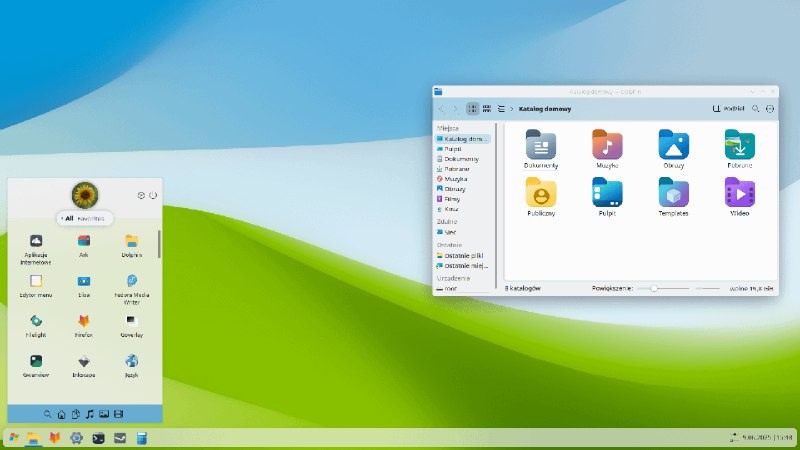Launch Gwenview image viewer
Viewport: 800px width, 450px height.
(x=36, y=366)
